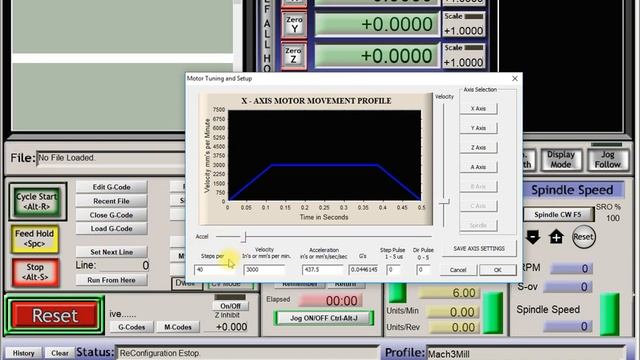Viewport: 640px width, 360px height.
Task: Cancel the Motor Tuning dialog
Action: [458, 270]
